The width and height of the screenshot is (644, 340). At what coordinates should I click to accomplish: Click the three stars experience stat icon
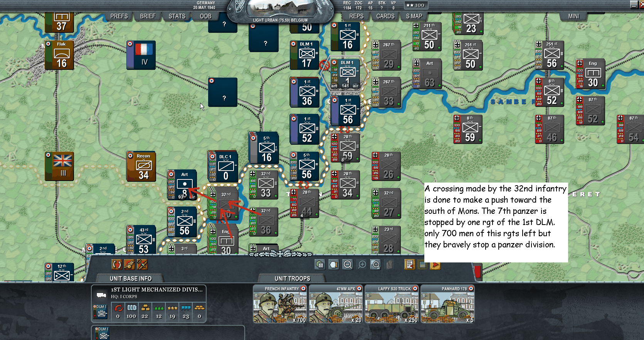172,308
